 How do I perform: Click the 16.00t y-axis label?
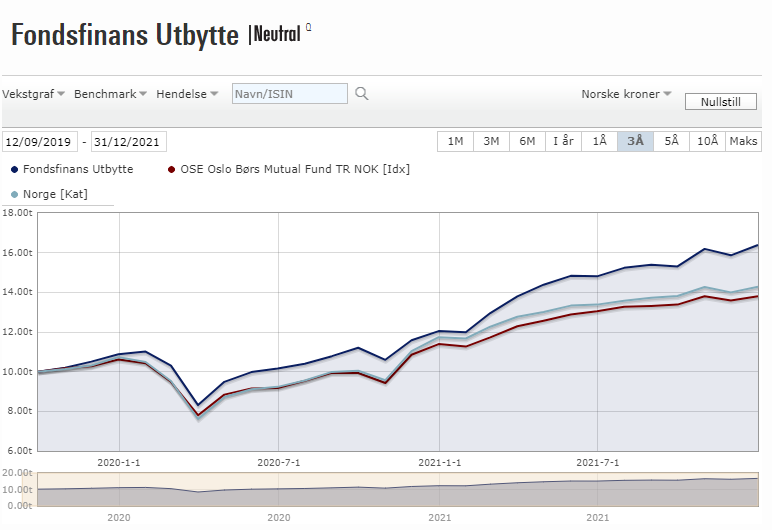tap(17, 253)
